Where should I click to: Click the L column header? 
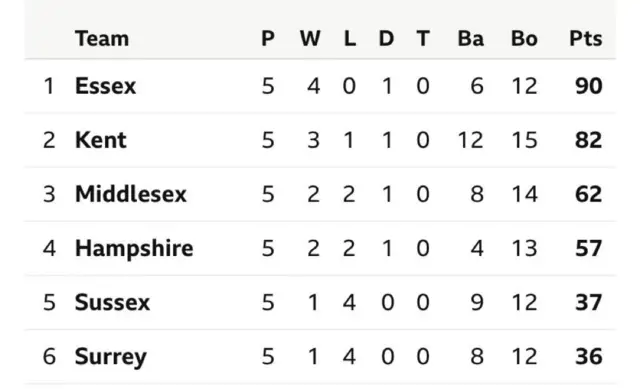[350, 39]
